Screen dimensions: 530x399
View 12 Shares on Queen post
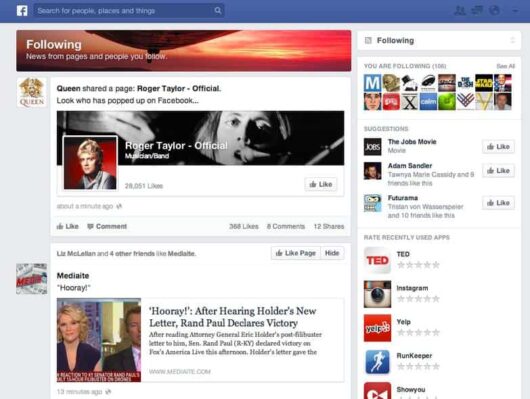point(329,226)
